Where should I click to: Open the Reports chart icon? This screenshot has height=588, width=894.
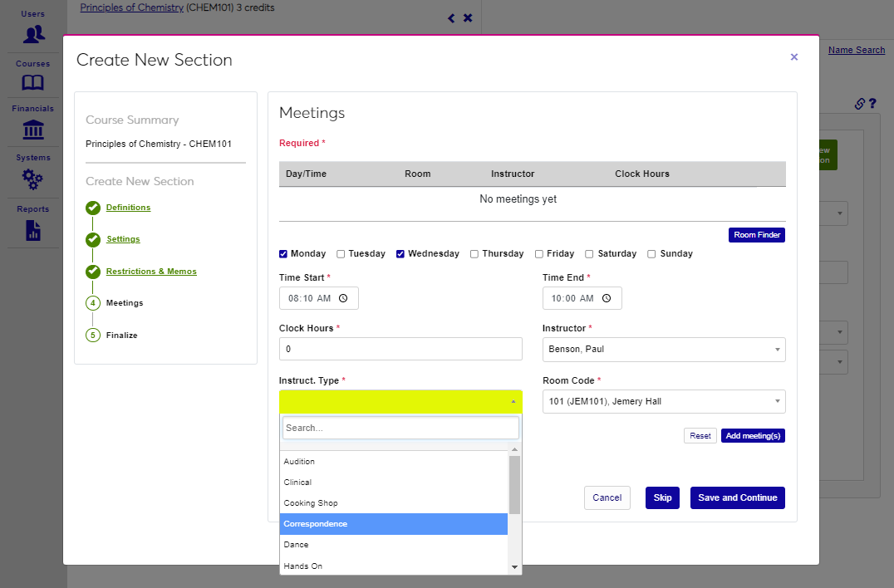[x=33, y=230]
